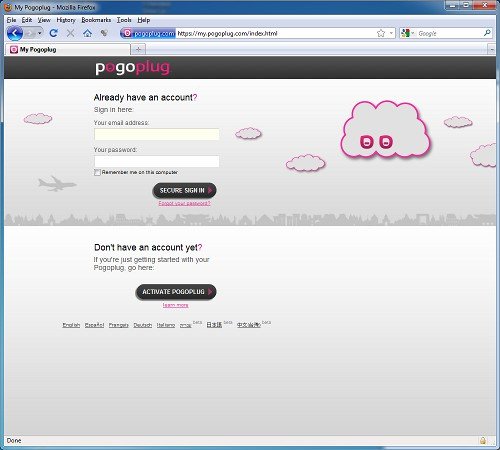Click the Google search input box
The height and width of the screenshot is (450, 500).
(449, 33)
